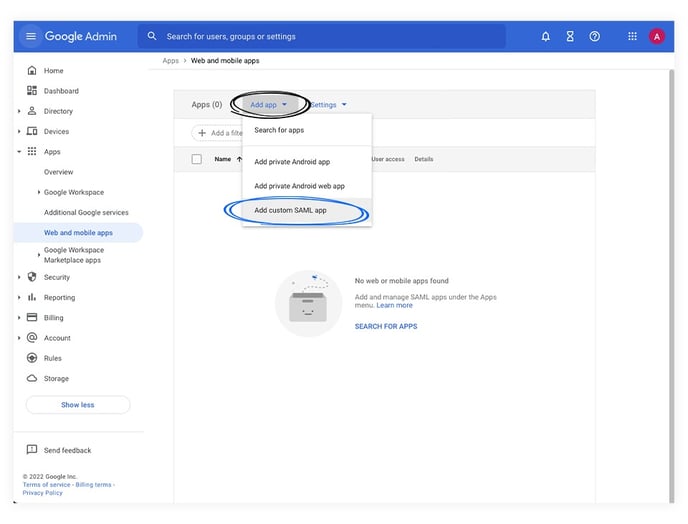Image resolution: width=688 pixels, height=524 pixels.
Task: Open the account avatar 'A'
Action: (657, 36)
